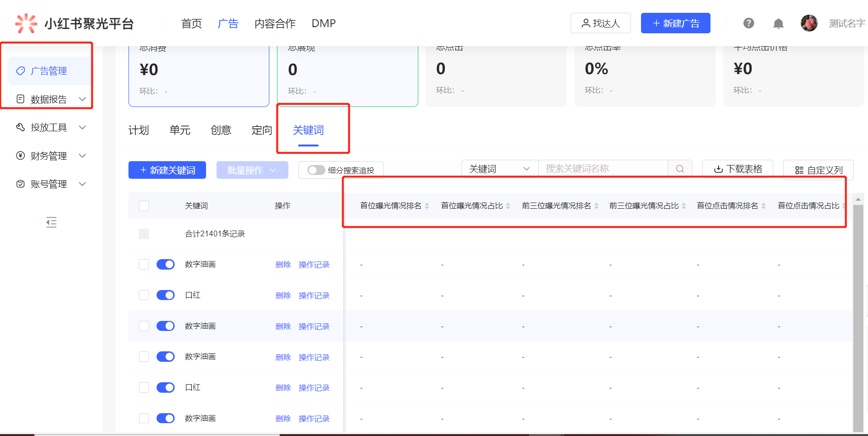Expand the 财务管理 sidebar chevron
868x436 pixels.
[x=82, y=155]
